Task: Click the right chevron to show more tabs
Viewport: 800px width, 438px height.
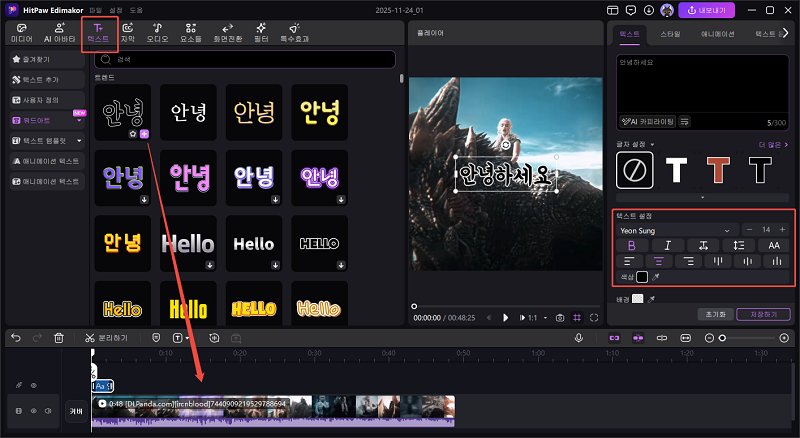Action: (785, 33)
